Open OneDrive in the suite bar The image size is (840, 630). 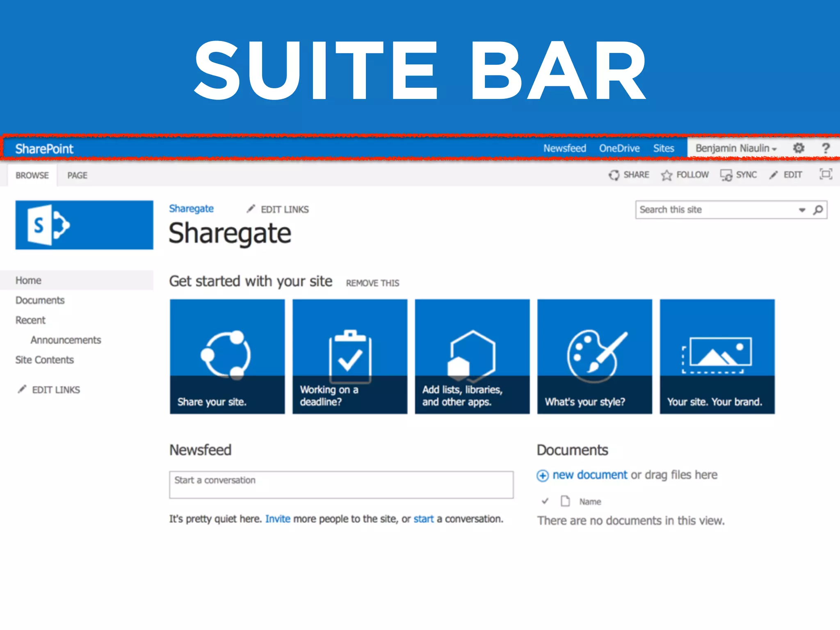click(x=619, y=148)
